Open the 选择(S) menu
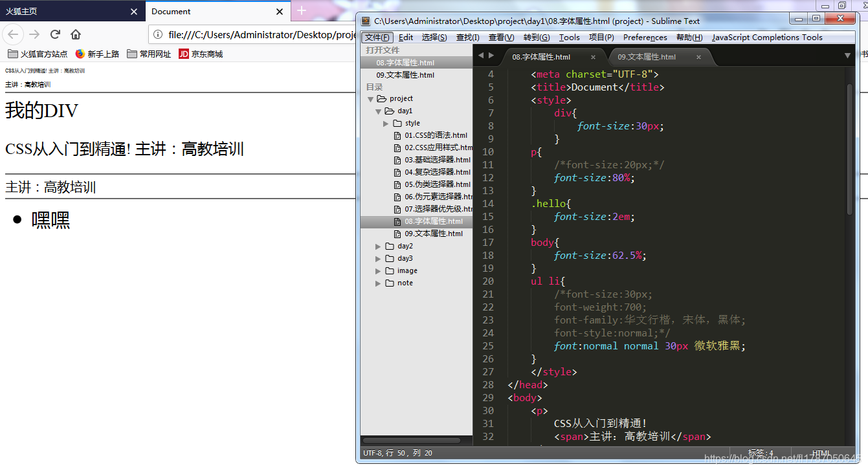 [x=434, y=38]
